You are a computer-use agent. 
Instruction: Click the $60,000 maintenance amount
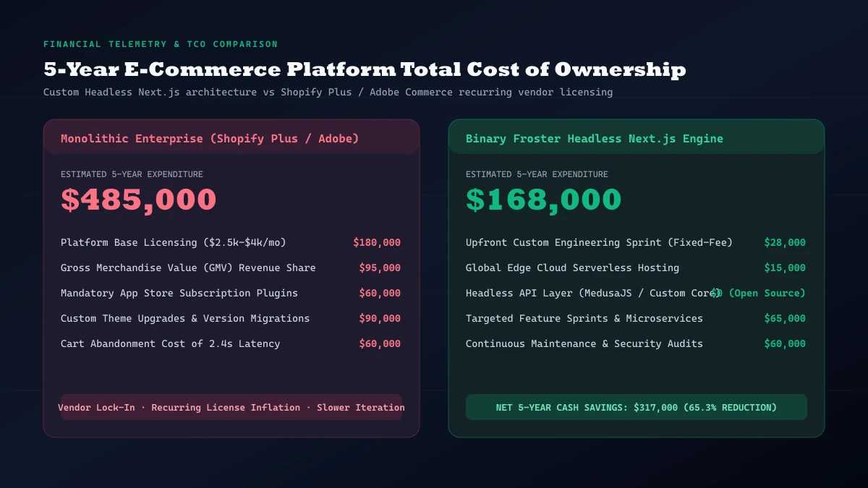[x=785, y=344]
